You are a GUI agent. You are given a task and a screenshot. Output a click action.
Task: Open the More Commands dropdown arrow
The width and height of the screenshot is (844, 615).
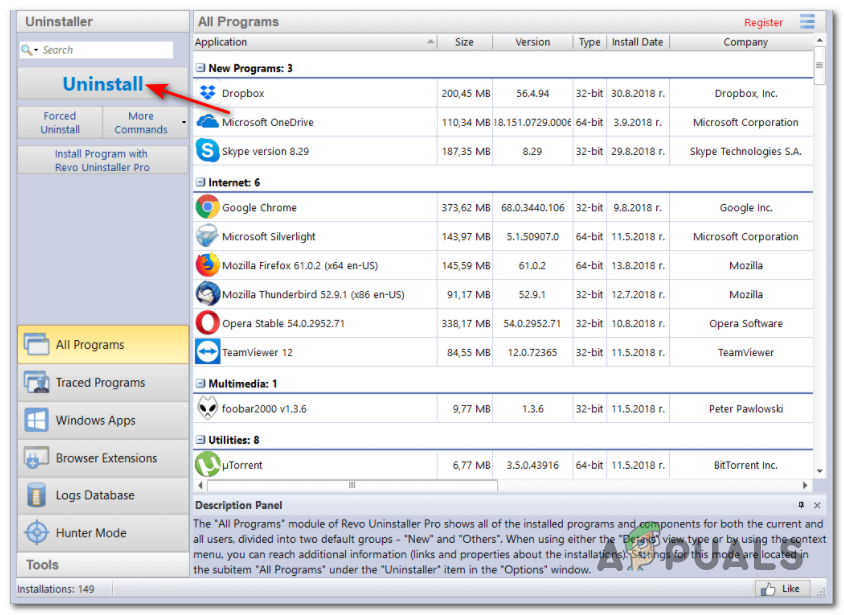(184, 123)
